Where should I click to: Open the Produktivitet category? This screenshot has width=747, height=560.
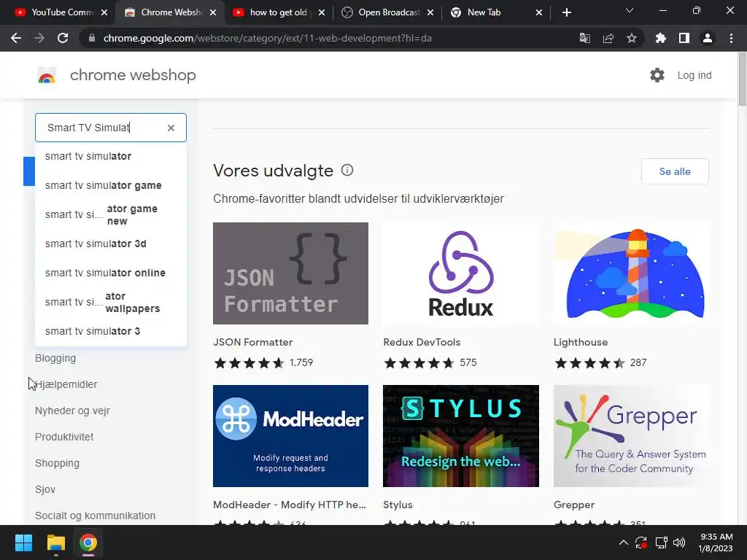pos(64,437)
